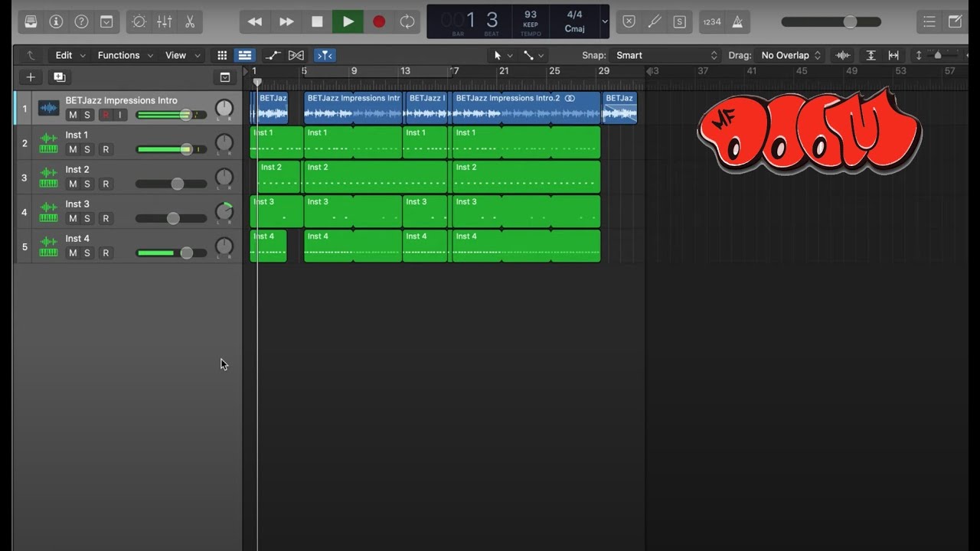980x551 pixels.
Task: Toggle Replace mode shield icon
Action: tap(629, 21)
